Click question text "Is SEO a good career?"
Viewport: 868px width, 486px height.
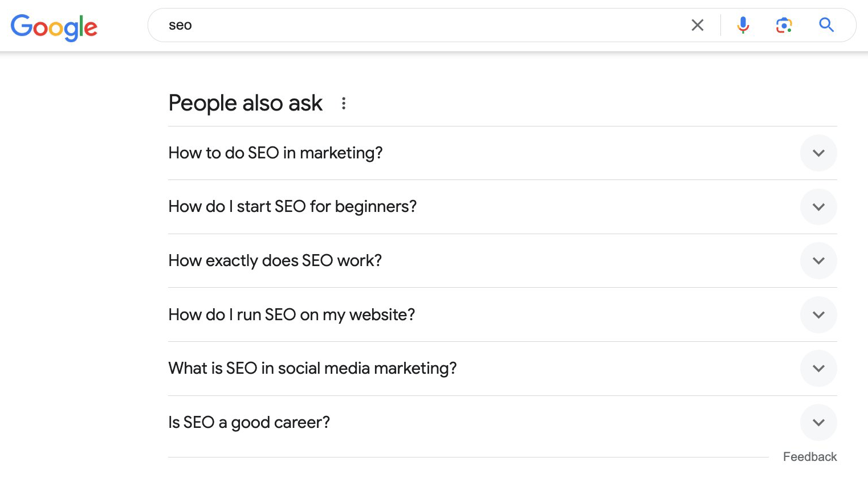click(249, 422)
